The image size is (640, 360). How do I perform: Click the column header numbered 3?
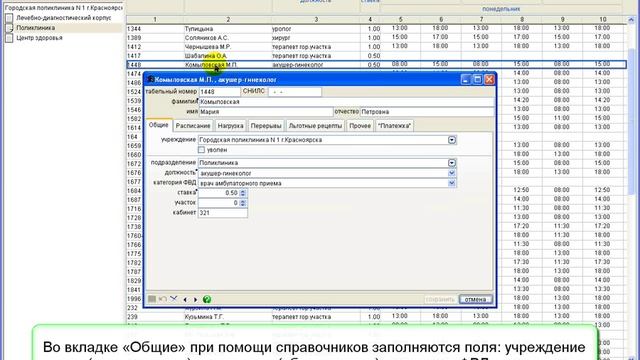(x=316, y=20)
